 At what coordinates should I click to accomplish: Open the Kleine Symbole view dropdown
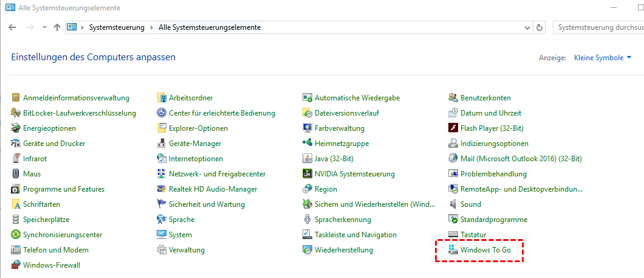pyautogui.click(x=603, y=58)
